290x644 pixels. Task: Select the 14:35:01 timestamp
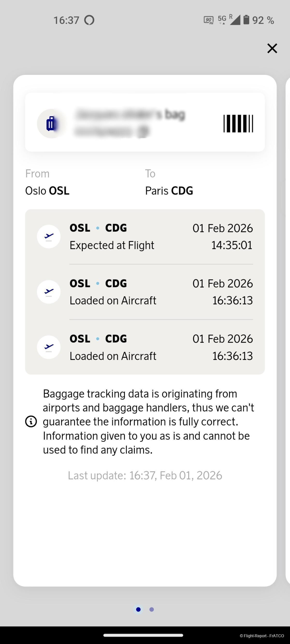click(232, 245)
